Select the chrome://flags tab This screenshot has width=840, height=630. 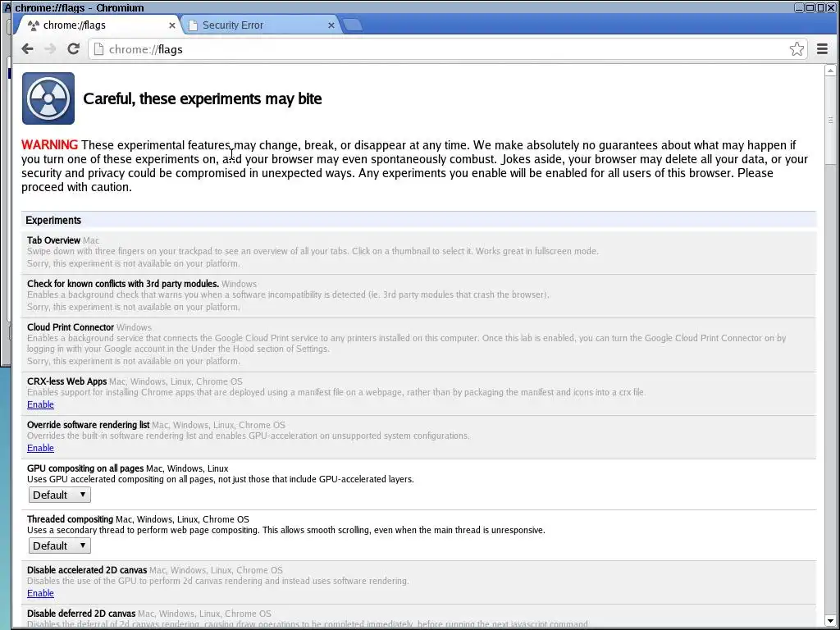[x=99, y=25]
